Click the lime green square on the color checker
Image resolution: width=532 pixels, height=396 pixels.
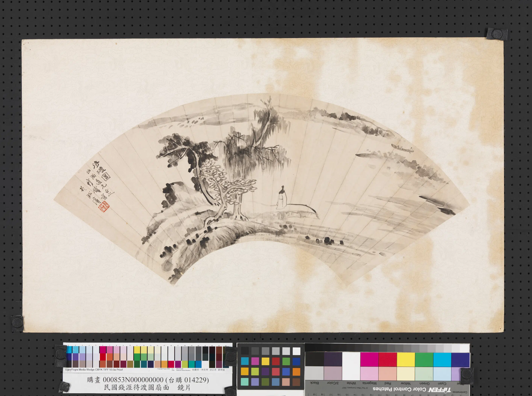click(x=255, y=371)
